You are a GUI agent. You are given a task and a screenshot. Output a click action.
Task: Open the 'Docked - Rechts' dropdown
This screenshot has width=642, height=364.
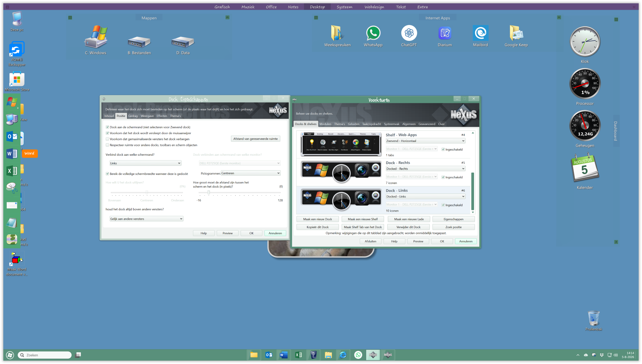coord(426,169)
